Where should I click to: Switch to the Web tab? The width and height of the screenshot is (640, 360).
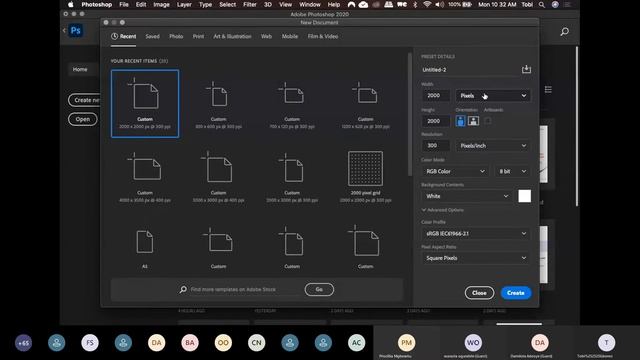point(266,36)
